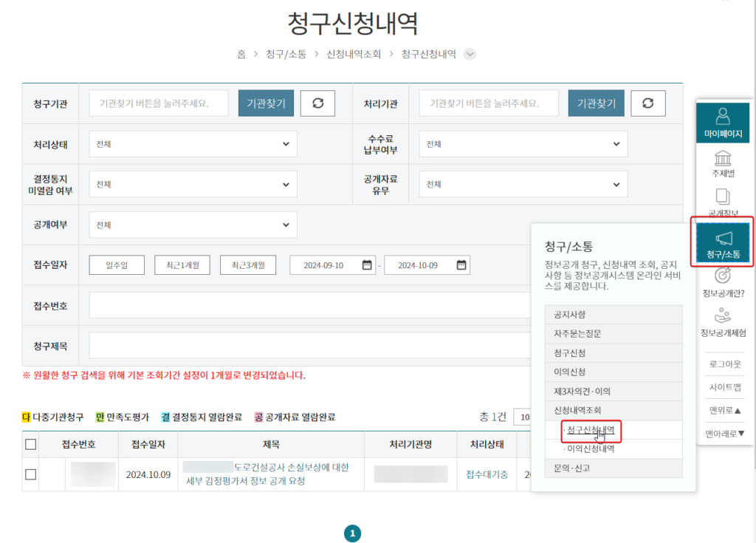Viewport: 756px width, 543px height.
Task: Click the 처리기관명 column header
Action: pos(410,444)
